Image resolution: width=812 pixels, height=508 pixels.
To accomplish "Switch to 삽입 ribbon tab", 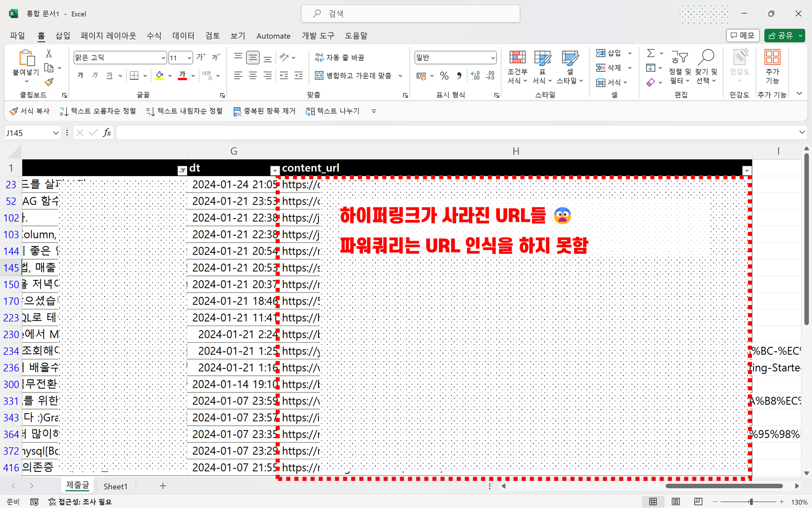I will pyautogui.click(x=63, y=36).
